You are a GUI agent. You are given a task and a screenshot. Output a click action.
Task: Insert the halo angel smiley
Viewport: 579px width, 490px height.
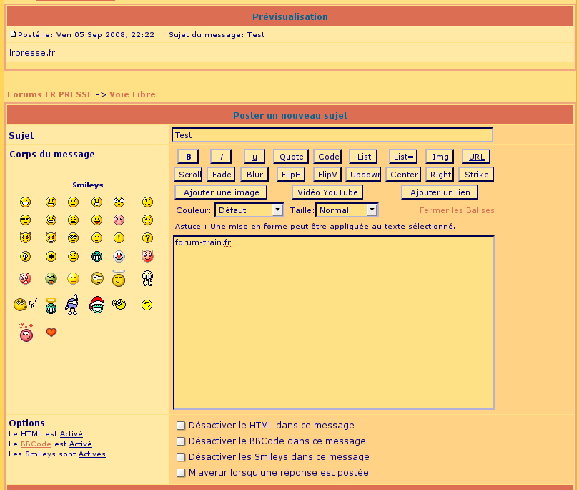click(119, 279)
